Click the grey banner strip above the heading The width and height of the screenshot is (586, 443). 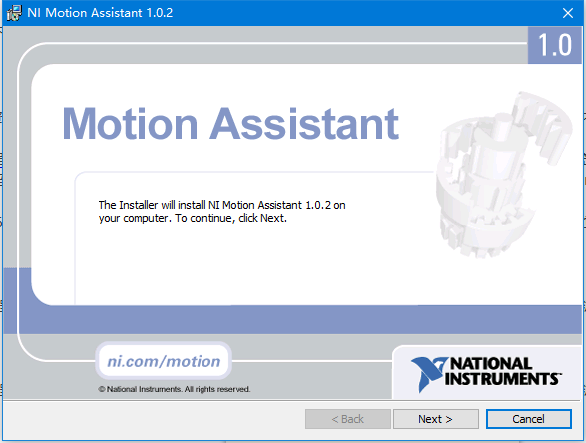coord(273,54)
